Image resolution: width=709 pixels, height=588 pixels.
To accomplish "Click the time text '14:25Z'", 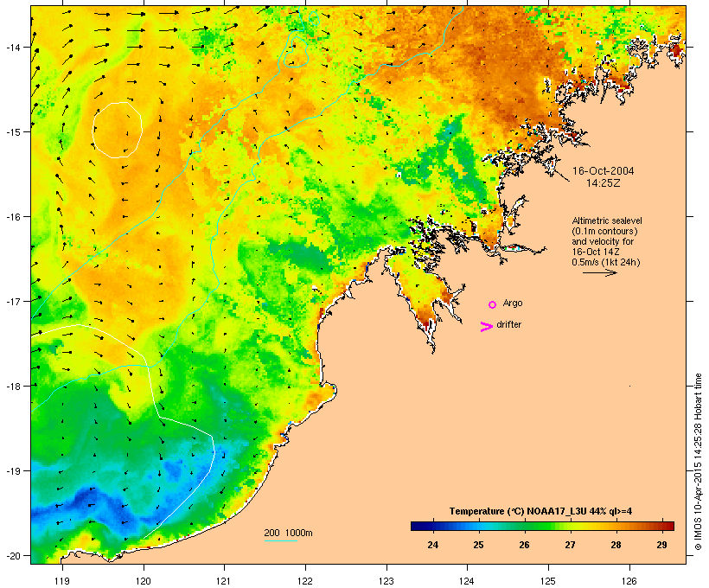I will (604, 183).
